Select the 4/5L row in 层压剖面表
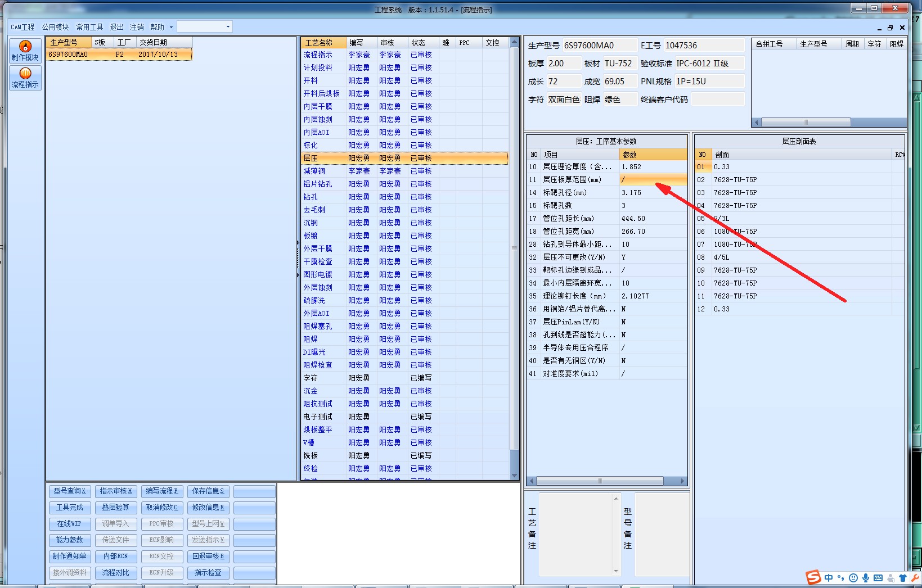This screenshot has width=922, height=588. click(x=799, y=257)
